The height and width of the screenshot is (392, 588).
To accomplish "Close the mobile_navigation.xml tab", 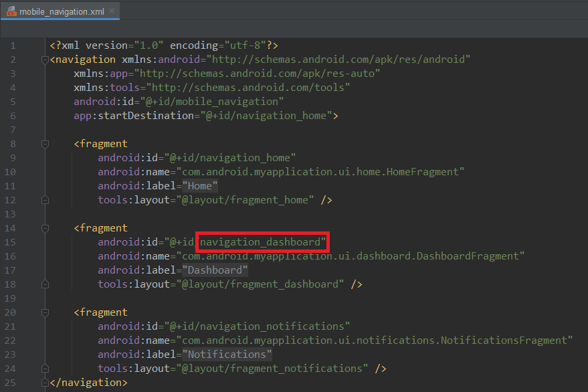I will point(112,11).
